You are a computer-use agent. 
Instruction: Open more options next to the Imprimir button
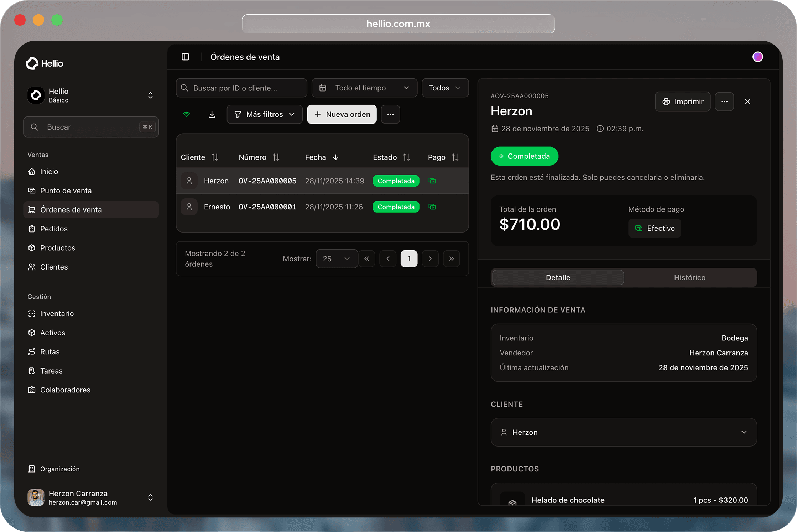724,101
